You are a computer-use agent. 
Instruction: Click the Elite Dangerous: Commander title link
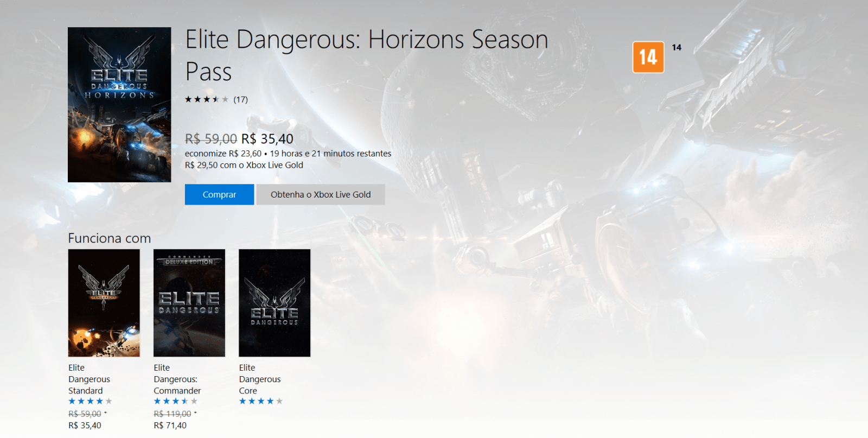coord(177,379)
